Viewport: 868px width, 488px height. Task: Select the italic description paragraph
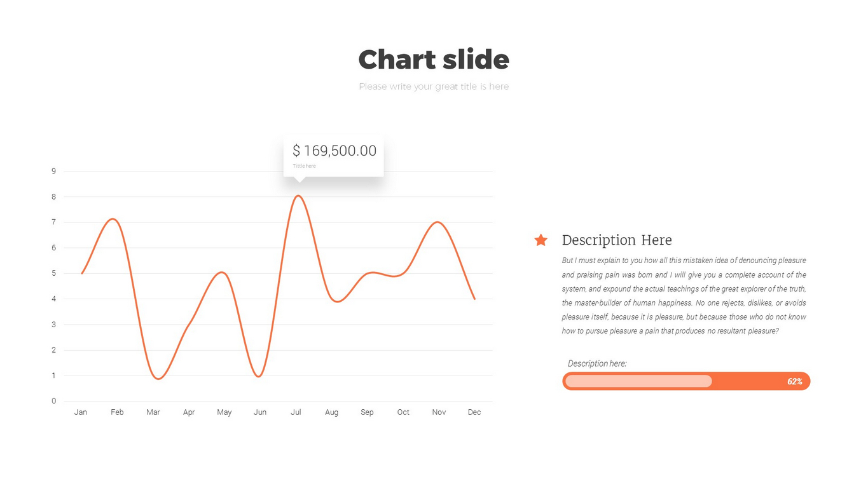(x=684, y=295)
